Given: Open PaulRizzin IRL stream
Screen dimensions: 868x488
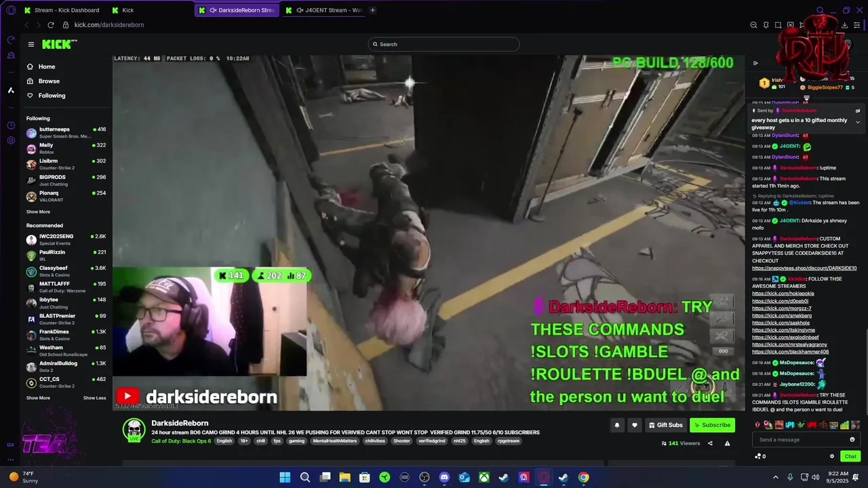Looking at the screenshot, I should click(x=66, y=255).
